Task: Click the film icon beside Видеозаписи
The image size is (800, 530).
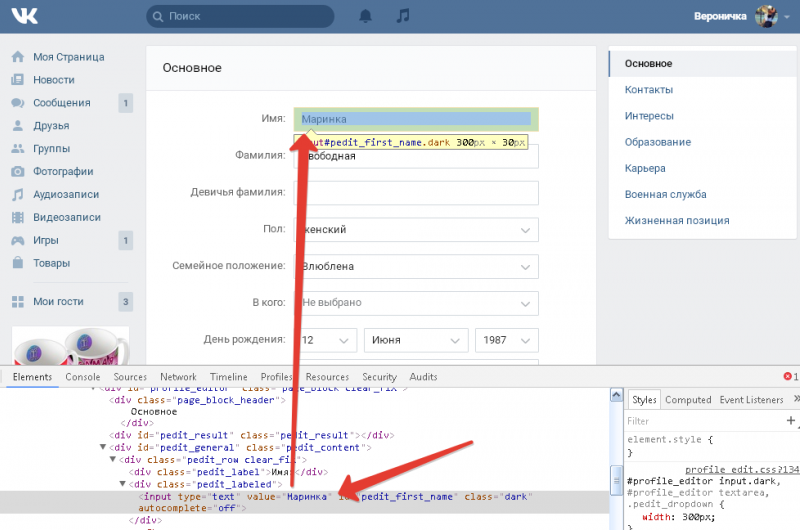Action: pyautogui.click(x=18, y=217)
